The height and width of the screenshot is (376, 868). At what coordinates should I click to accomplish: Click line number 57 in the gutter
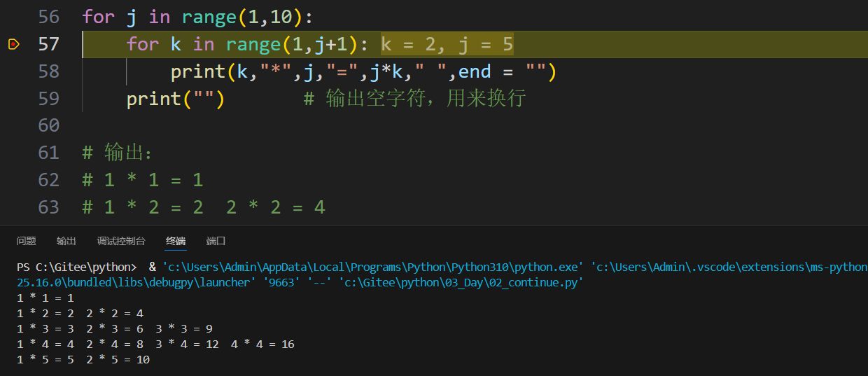click(x=49, y=44)
